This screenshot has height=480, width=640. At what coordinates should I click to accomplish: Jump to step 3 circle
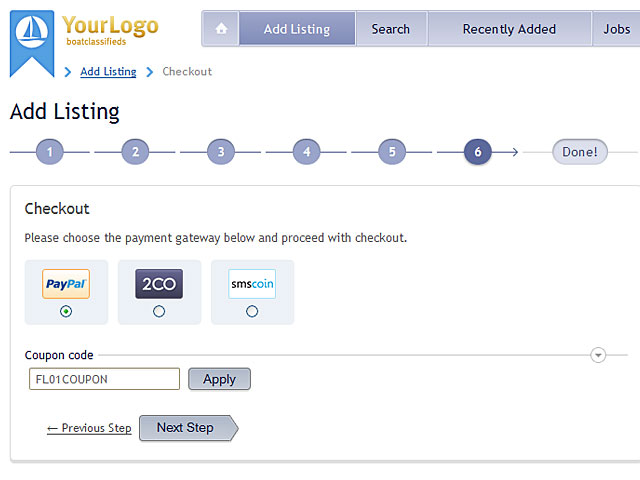[221, 152]
